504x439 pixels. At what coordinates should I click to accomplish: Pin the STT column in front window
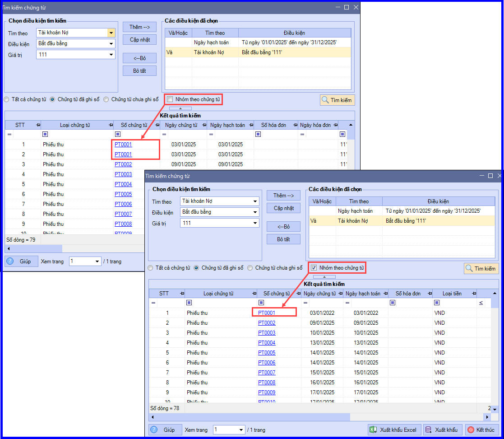[x=182, y=294]
